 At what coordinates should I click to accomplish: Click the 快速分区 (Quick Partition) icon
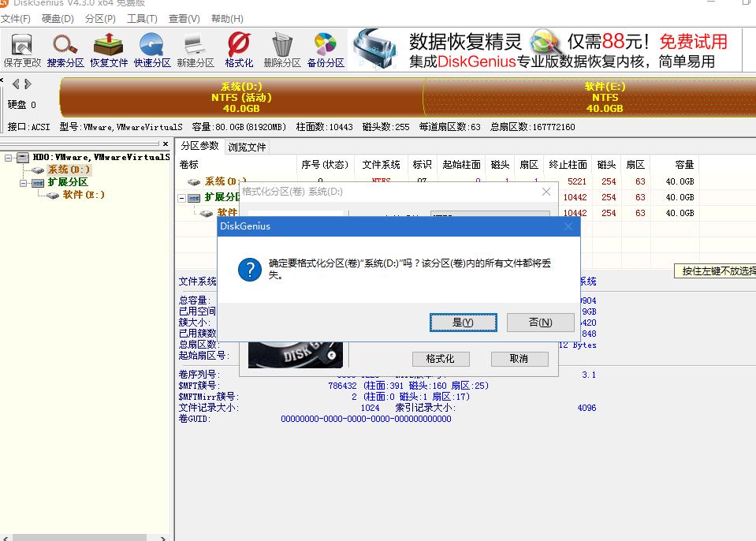pos(151,49)
